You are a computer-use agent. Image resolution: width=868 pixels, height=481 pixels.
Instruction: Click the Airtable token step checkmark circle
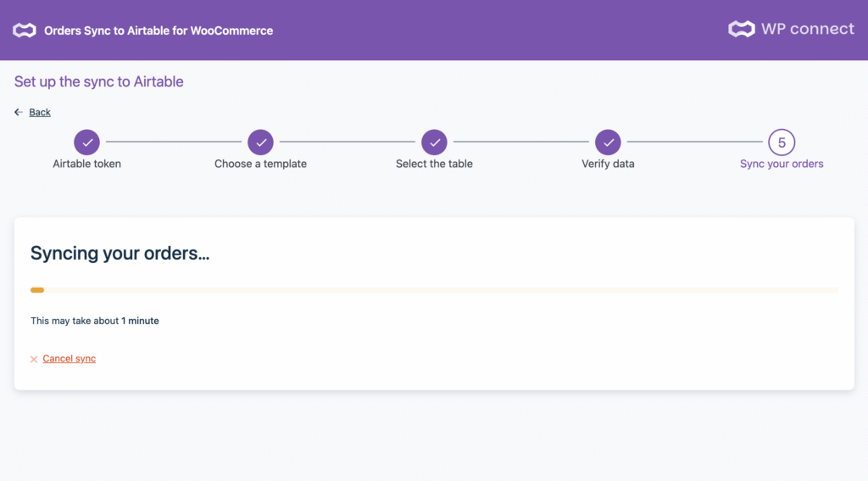86,143
